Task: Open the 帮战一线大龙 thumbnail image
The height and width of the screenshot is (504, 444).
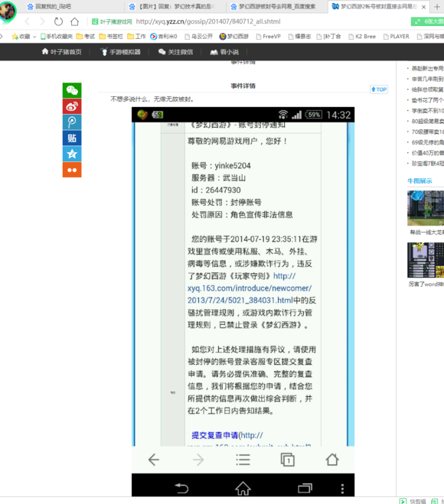Action: pos(426,208)
